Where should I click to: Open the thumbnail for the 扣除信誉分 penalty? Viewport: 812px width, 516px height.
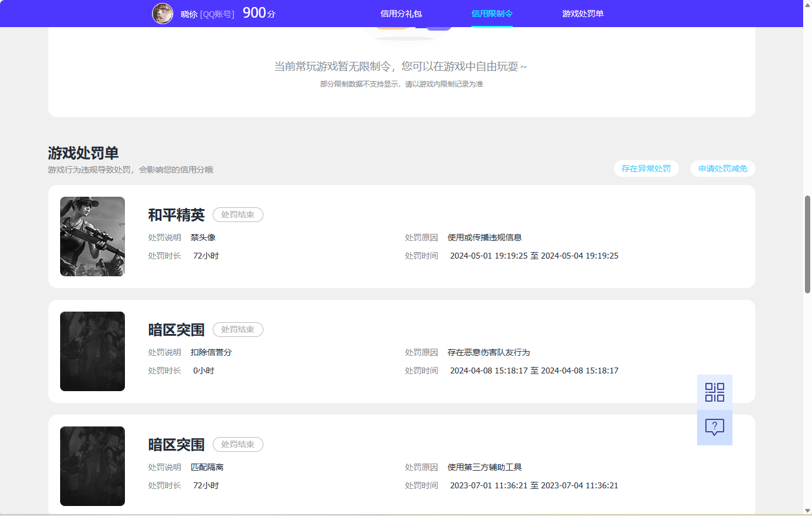[93, 351]
